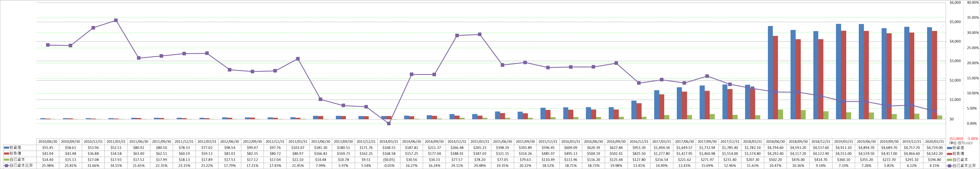Select the 2018/06/30 date header cell

pos(775,141)
